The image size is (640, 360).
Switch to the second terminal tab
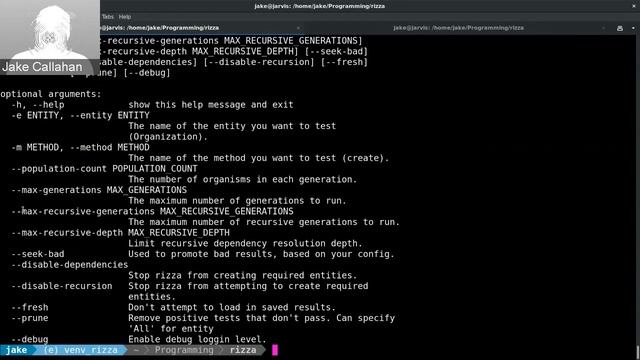458,28
